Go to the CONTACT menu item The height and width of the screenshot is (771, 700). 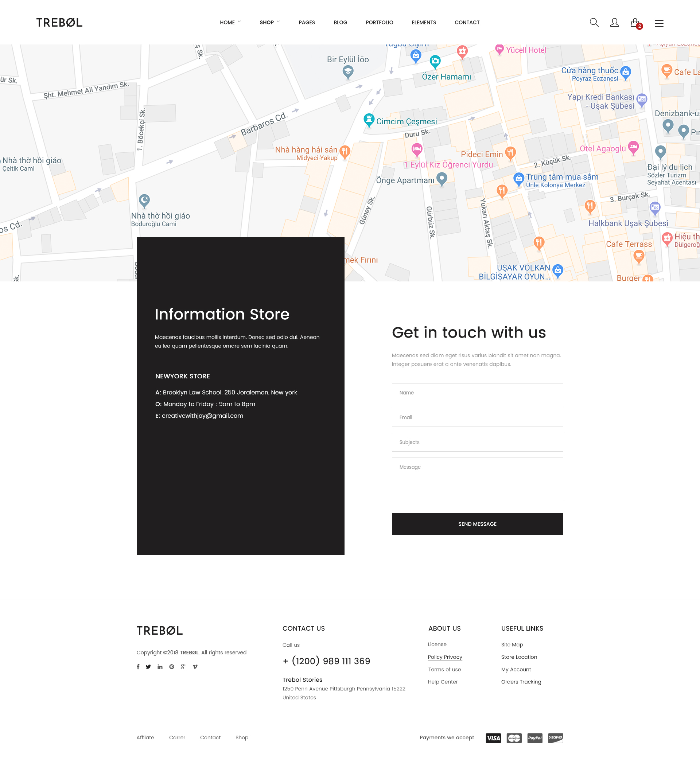467,22
